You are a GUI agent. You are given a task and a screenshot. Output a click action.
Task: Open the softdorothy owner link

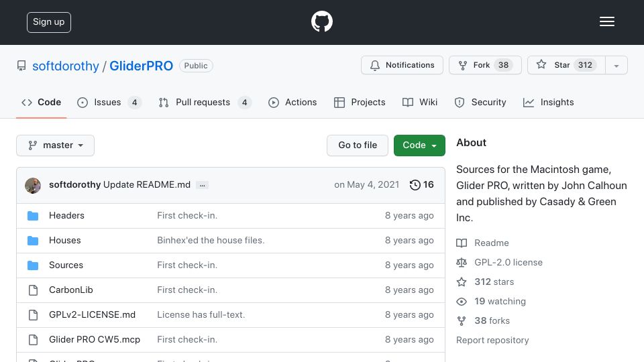click(66, 66)
